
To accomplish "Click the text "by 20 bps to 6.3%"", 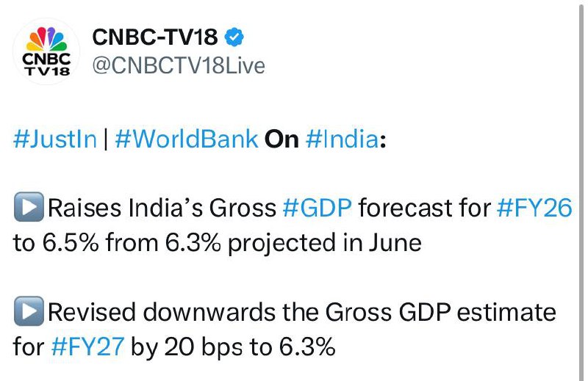I will coord(233,346).
